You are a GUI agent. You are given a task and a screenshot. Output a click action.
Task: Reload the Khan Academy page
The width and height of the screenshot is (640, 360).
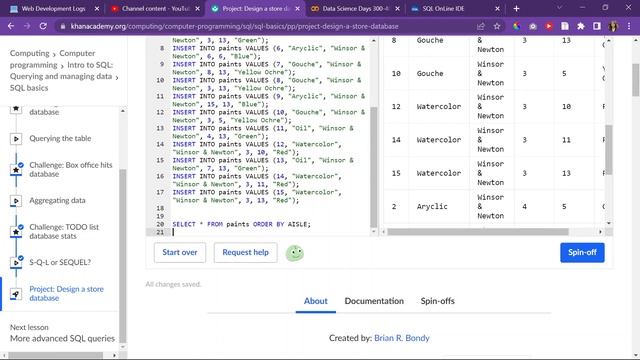pos(43,26)
